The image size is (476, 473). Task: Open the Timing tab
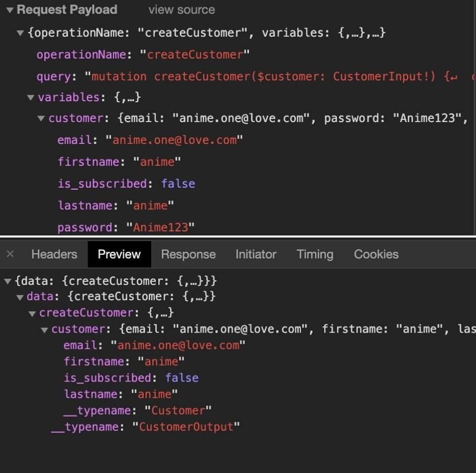tap(315, 254)
